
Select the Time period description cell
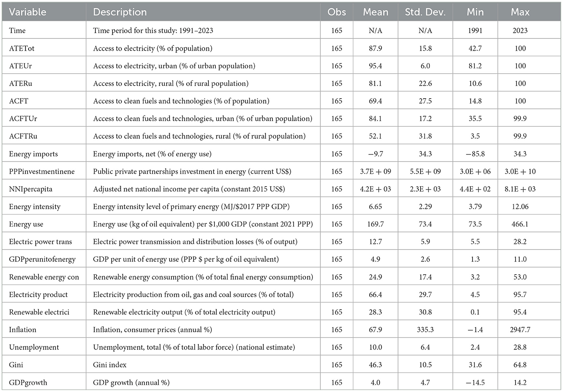click(153, 31)
